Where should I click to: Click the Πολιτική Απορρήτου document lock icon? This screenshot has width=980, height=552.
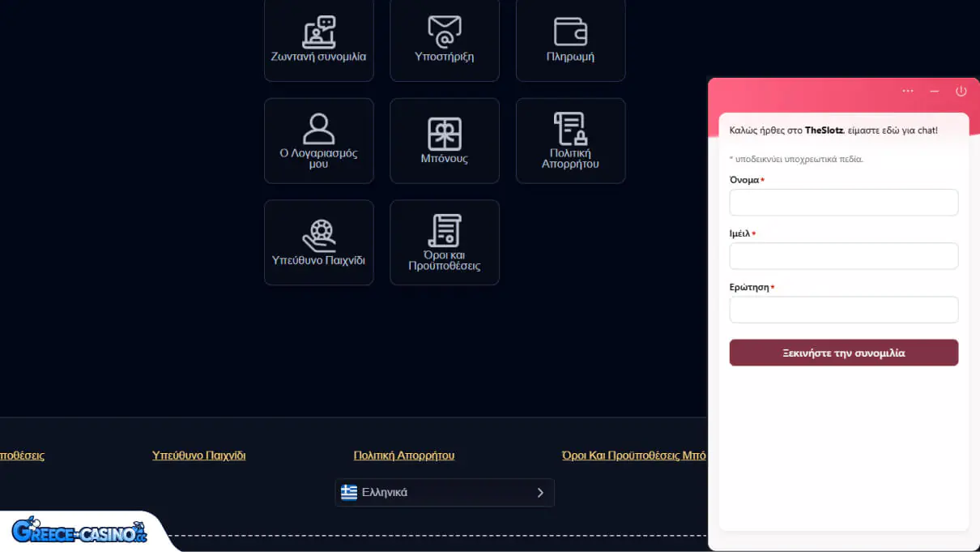[570, 130]
